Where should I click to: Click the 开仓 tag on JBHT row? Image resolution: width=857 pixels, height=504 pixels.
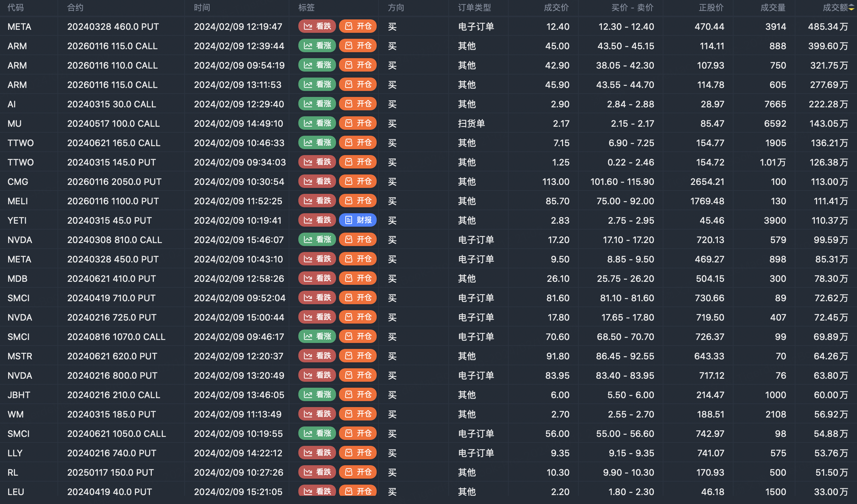pos(358,395)
